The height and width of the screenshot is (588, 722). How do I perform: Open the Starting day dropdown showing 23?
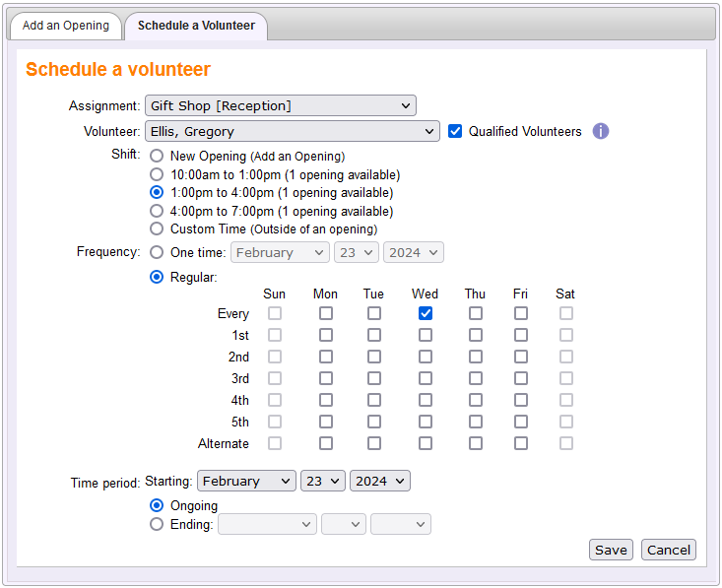tap(323, 482)
